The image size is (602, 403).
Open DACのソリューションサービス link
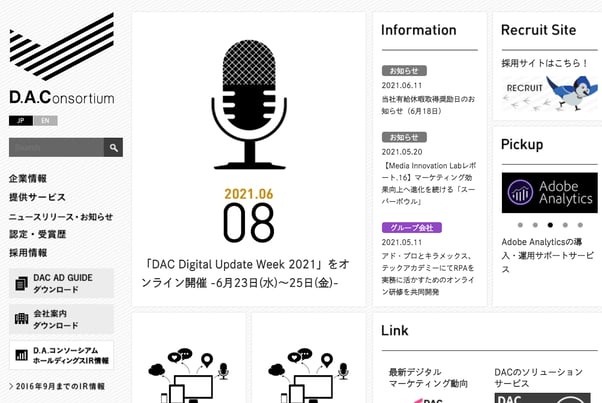pos(538,378)
